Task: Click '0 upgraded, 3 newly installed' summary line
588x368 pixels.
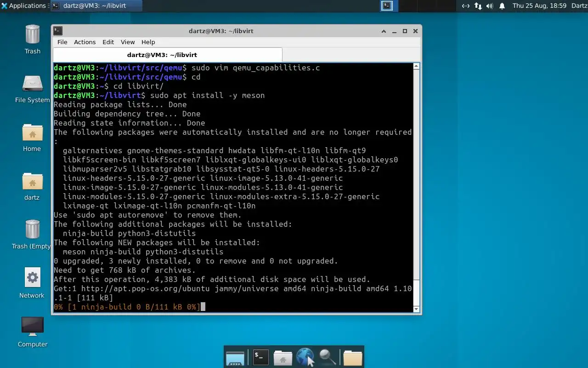Action: coord(196,261)
